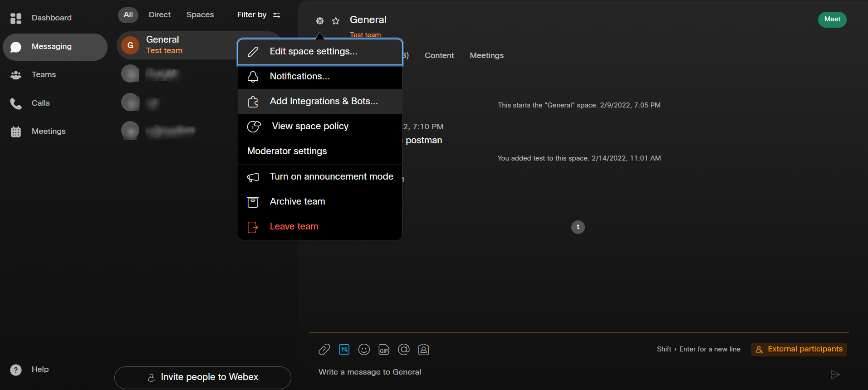The width and height of the screenshot is (868, 390).
Task: Turn on announcement mode
Action: (x=320, y=177)
